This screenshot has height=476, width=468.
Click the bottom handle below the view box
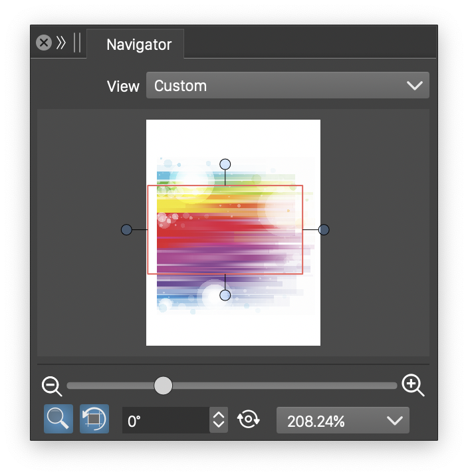[225, 295]
